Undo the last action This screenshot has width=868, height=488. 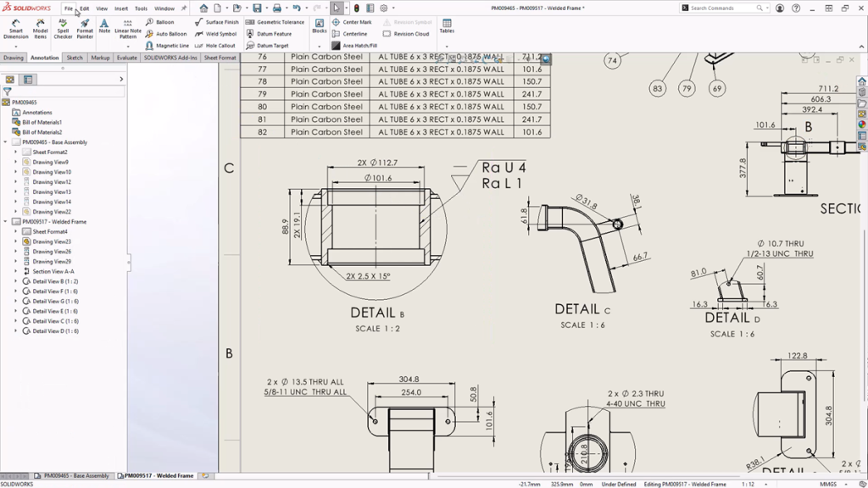pyautogui.click(x=297, y=8)
